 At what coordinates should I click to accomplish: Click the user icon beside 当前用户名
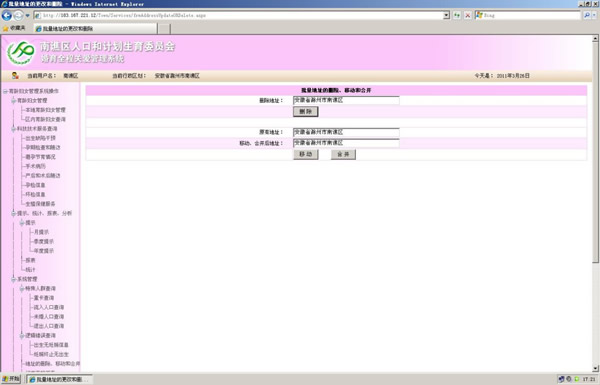pos(15,75)
